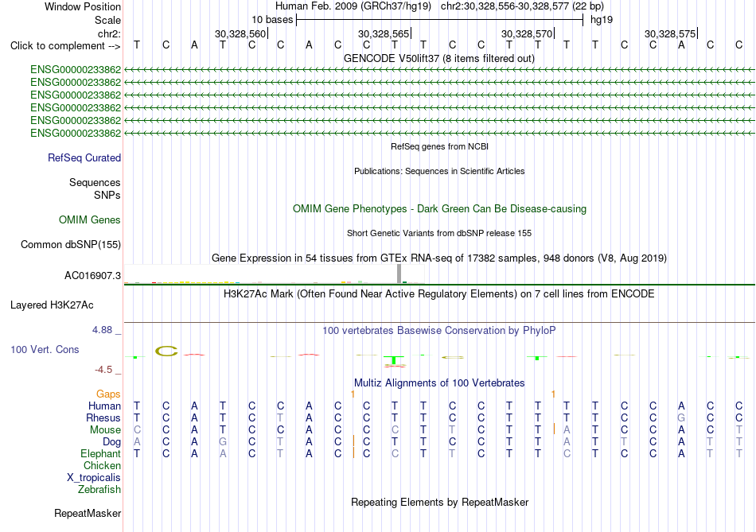Click the tall gray bar in GTEx chart
Image resolution: width=756 pixels, height=532 pixels.
click(x=399, y=274)
